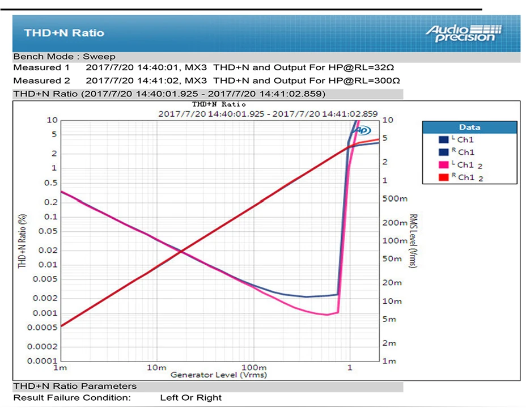Click the Left Or Right value
Image resolution: width=526 pixels, height=420 pixels.
tap(191, 398)
